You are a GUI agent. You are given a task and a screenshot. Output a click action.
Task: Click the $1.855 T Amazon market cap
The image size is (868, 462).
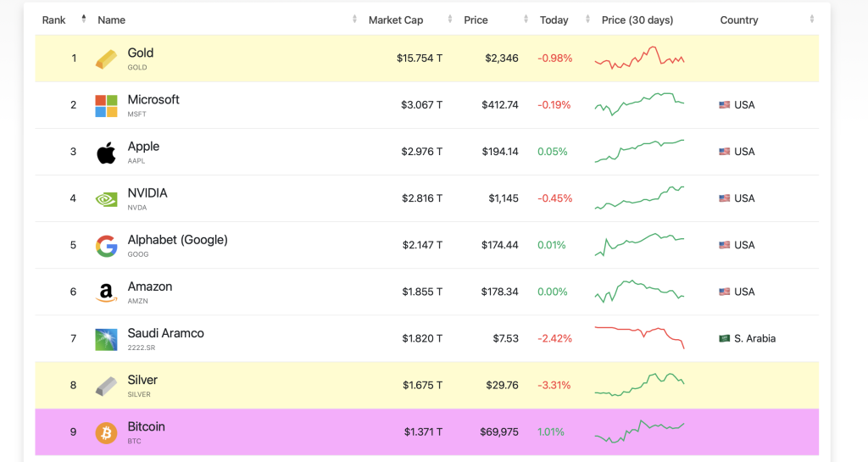pos(422,292)
